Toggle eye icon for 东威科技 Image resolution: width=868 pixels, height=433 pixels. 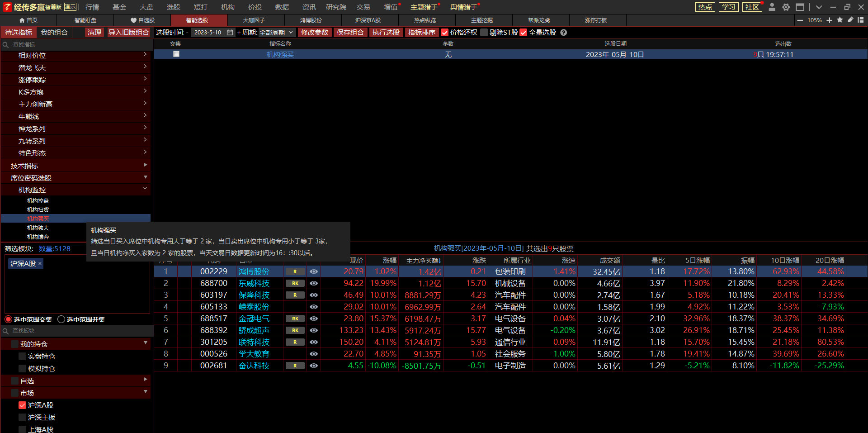click(314, 283)
